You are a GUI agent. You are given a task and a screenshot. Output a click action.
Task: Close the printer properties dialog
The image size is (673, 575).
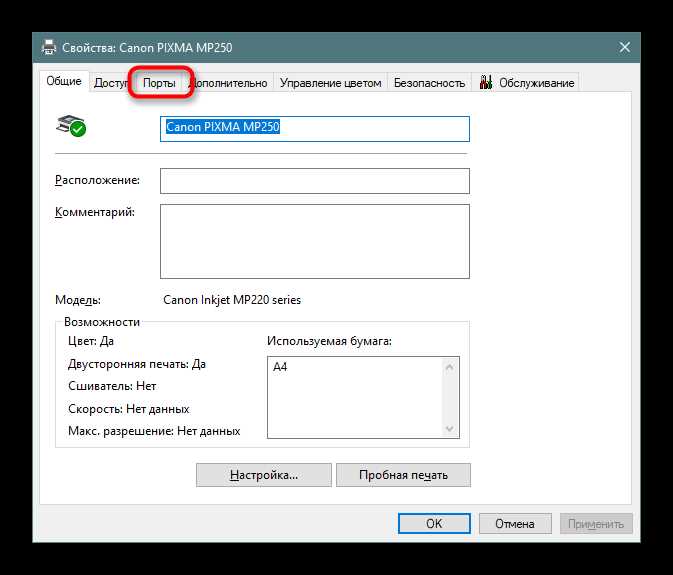[x=624, y=47]
